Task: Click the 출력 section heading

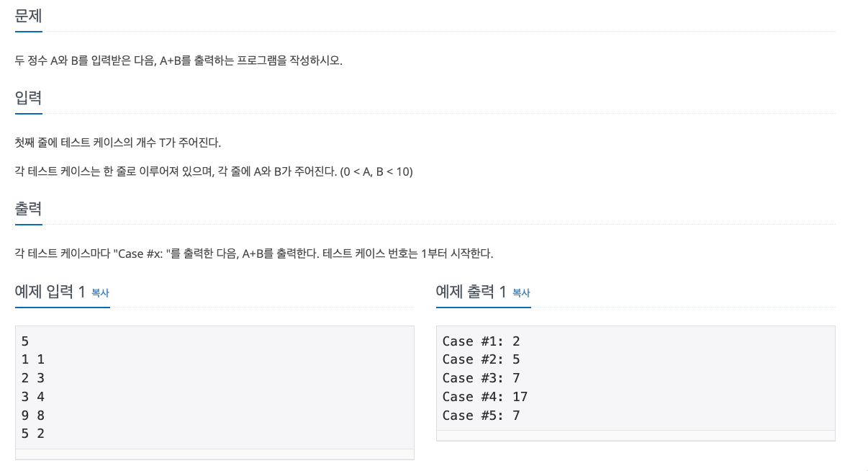Action: pos(28,210)
